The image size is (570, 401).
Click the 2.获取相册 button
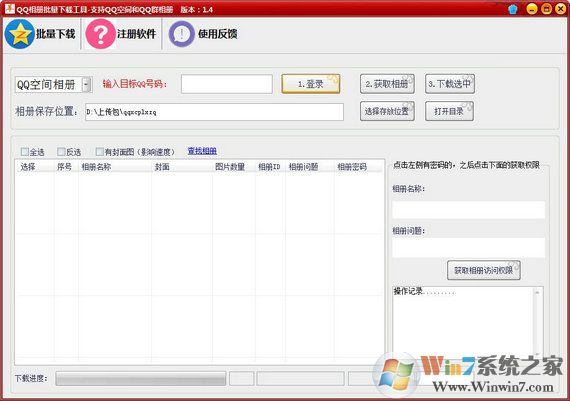pyautogui.click(x=387, y=84)
